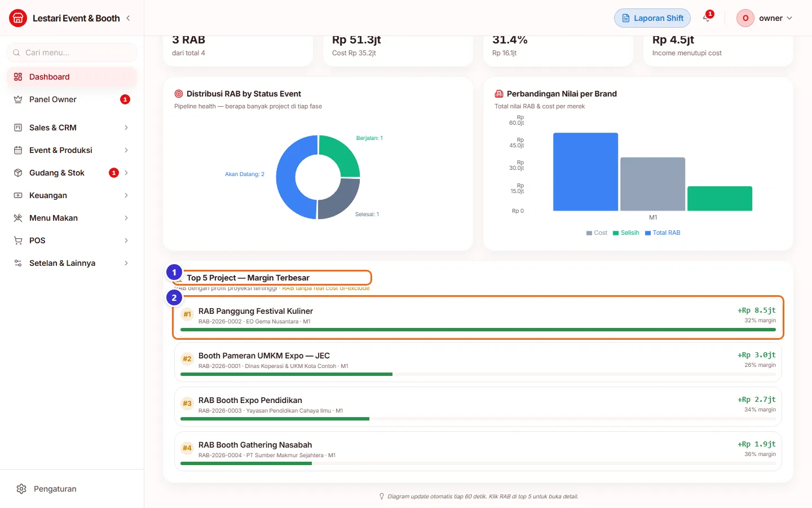Click the Cari menu search field

click(x=72, y=52)
